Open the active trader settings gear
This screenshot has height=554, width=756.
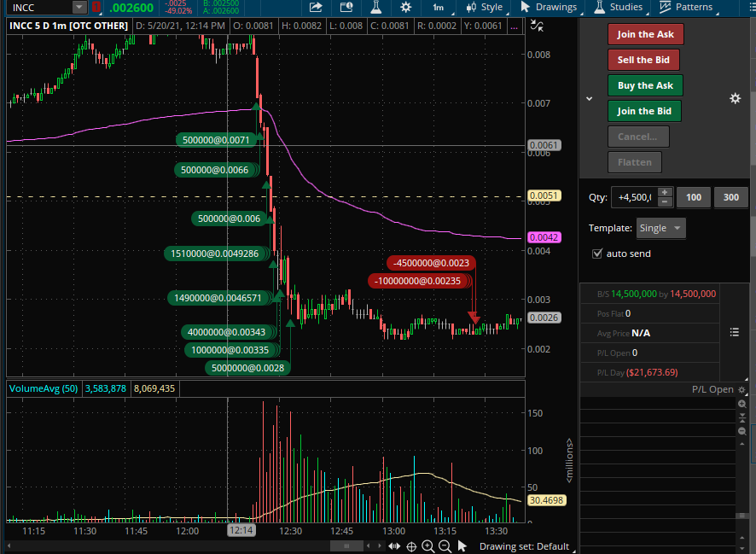(735, 98)
